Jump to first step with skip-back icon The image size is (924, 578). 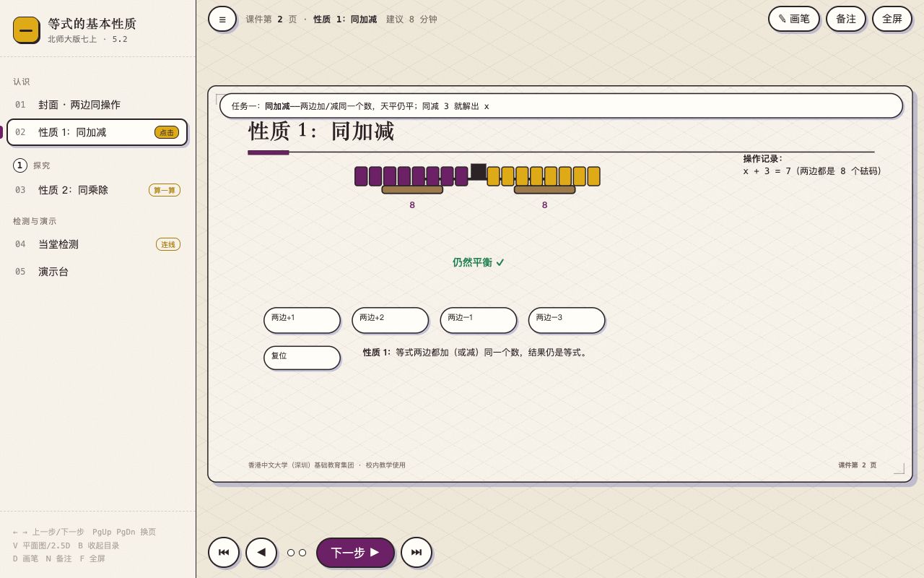tap(224, 553)
